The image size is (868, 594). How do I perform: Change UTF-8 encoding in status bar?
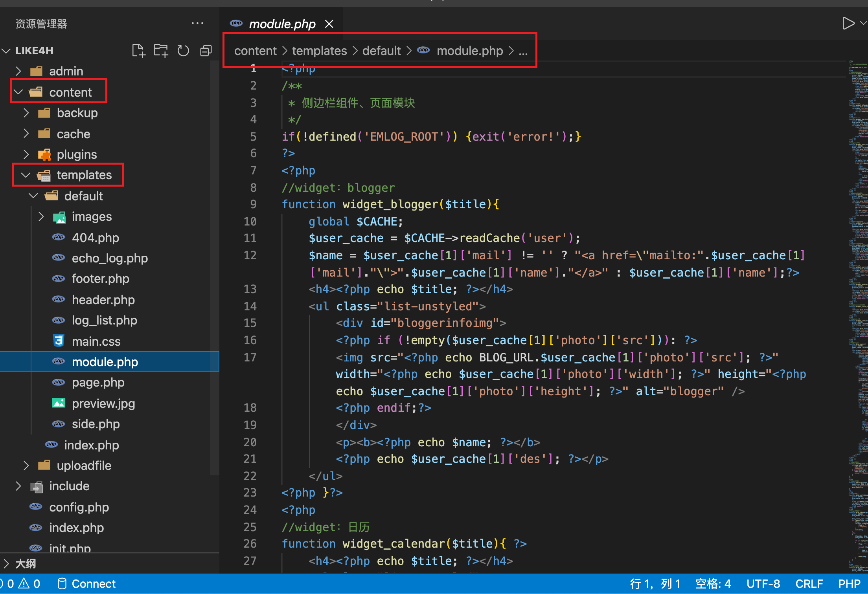[763, 584]
